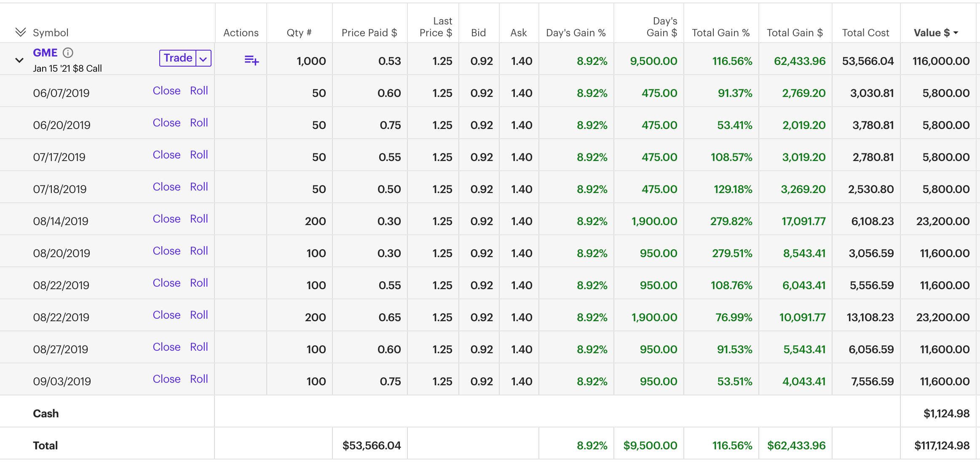The width and height of the screenshot is (980, 462).
Task: Click the 129.18% total gain cell
Action: pos(733,189)
